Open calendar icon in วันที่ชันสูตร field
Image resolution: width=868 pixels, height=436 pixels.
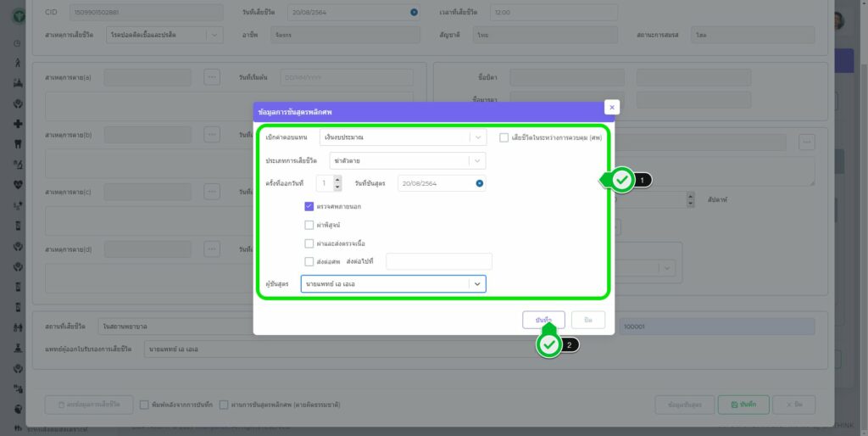[479, 183]
